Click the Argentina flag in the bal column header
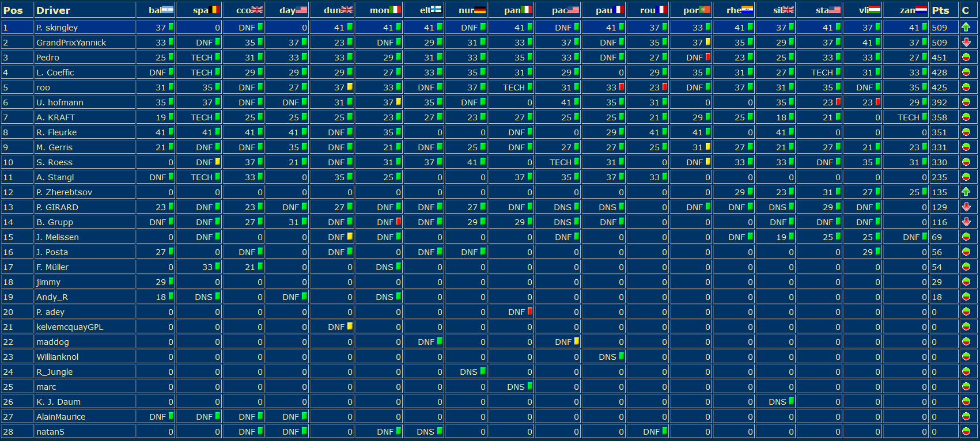Screen dimensions: 980x441 [167, 10]
